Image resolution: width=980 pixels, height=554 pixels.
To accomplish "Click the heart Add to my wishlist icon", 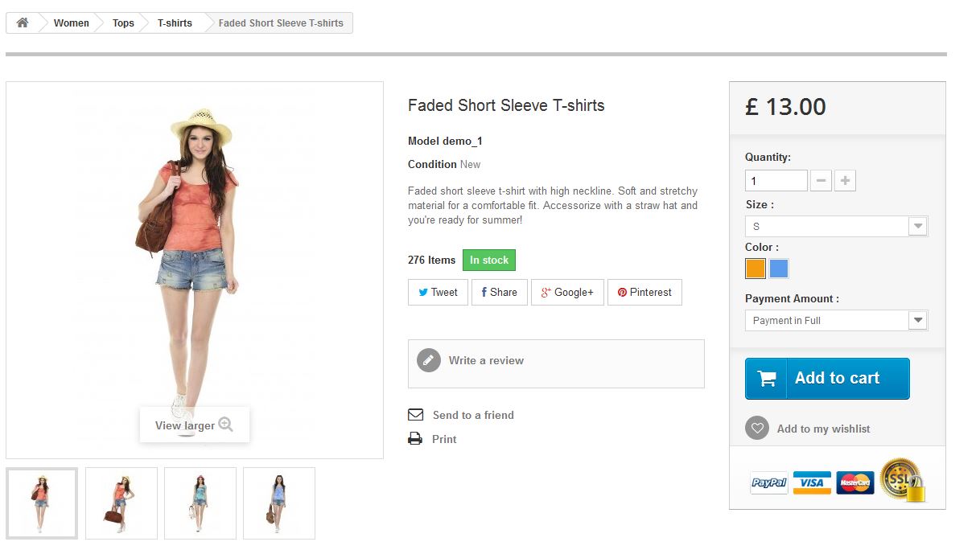I will (757, 428).
